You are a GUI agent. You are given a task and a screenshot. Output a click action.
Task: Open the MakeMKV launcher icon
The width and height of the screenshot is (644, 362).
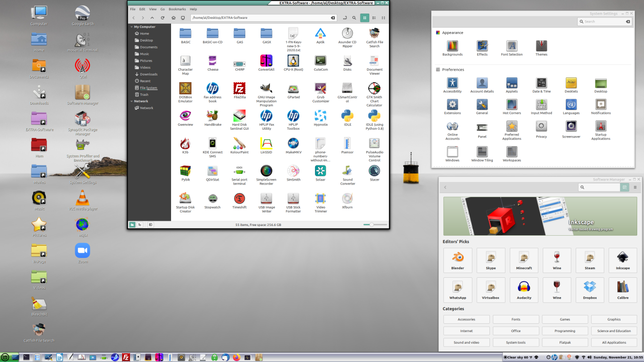point(293,143)
